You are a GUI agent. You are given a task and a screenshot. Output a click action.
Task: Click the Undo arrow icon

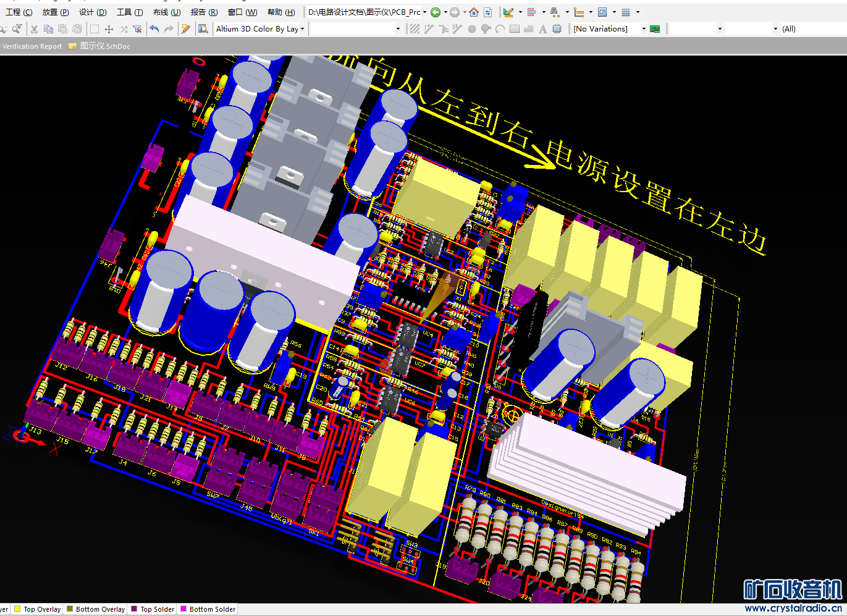pos(154,29)
